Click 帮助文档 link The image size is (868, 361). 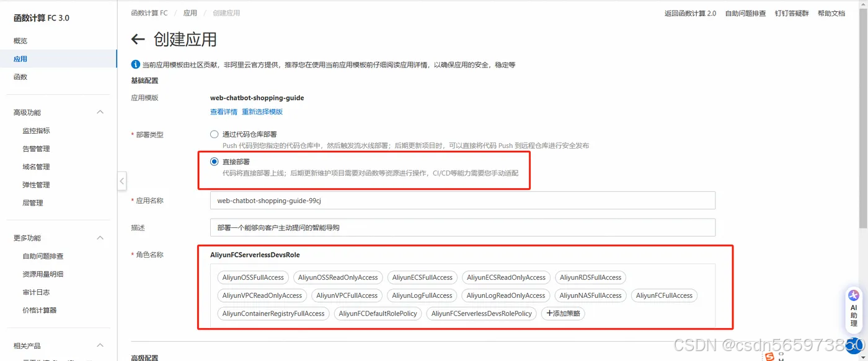831,13
